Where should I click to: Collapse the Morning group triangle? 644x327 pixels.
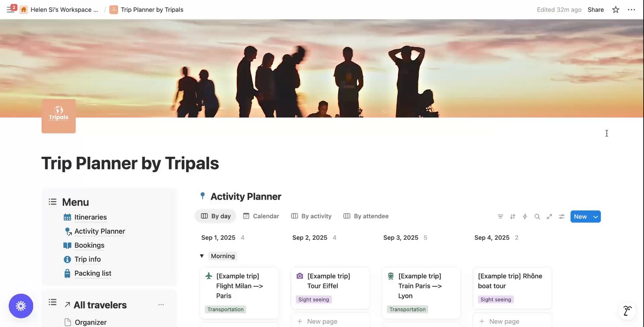tap(202, 256)
